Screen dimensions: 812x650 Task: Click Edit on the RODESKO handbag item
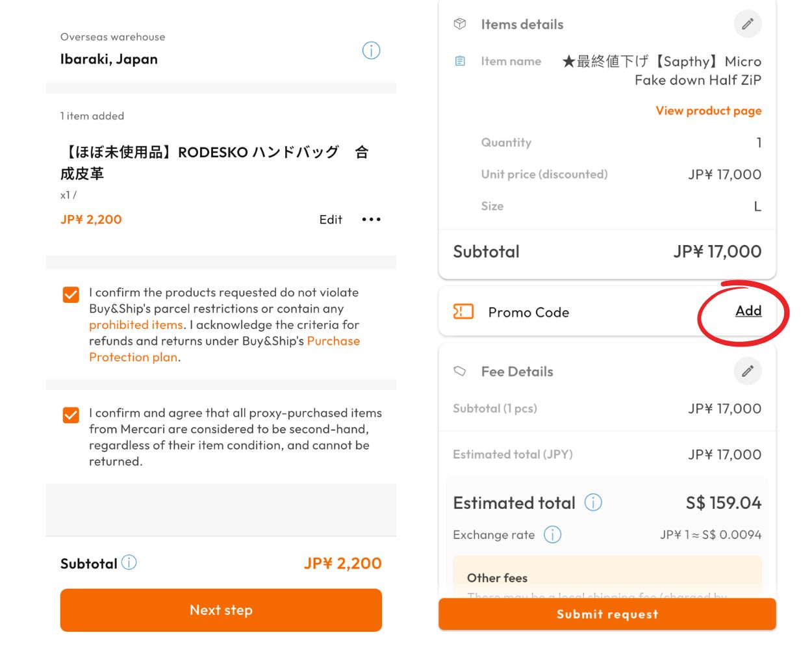click(330, 220)
